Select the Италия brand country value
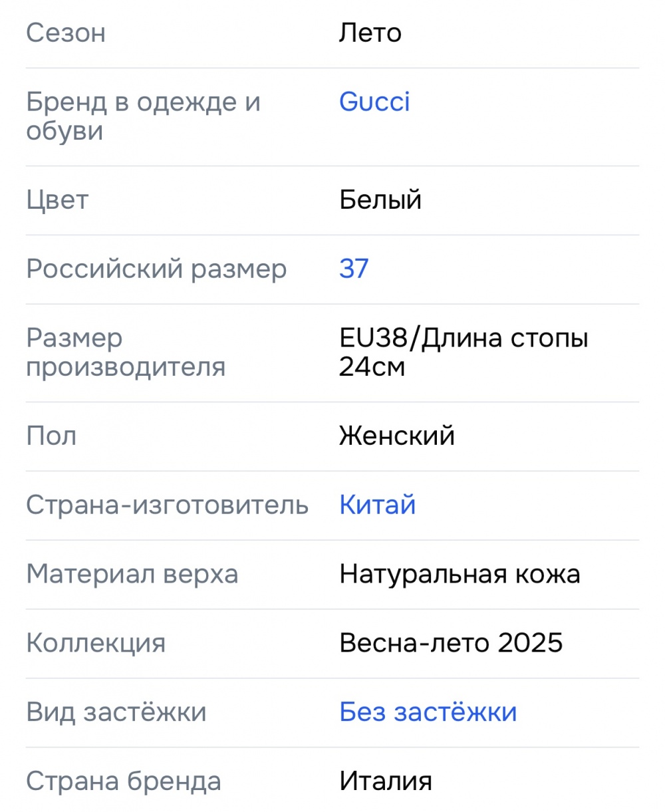 pos(386,781)
